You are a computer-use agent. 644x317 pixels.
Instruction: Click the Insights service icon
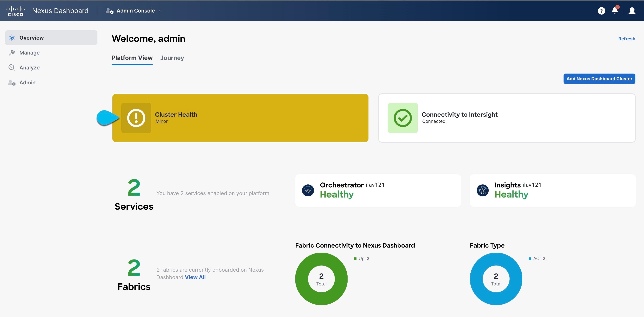pos(483,190)
